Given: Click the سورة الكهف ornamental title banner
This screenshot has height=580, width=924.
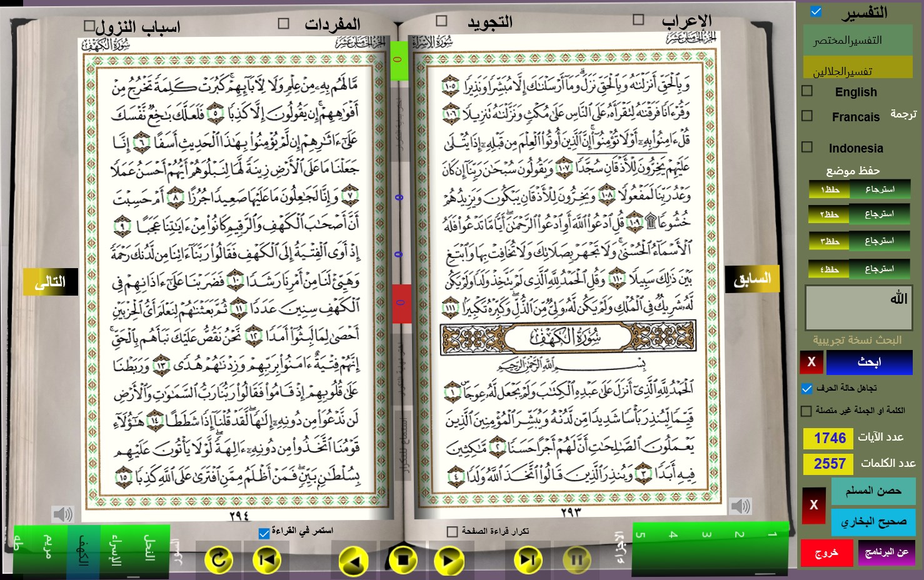Looking at the screenshot, I should coord(568,339).
